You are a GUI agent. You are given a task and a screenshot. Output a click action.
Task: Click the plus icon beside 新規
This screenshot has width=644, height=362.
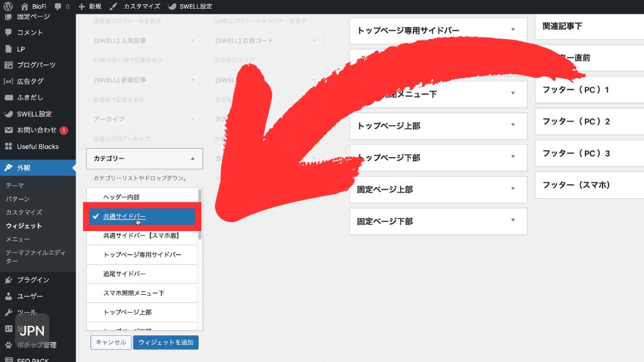point(82,7)
